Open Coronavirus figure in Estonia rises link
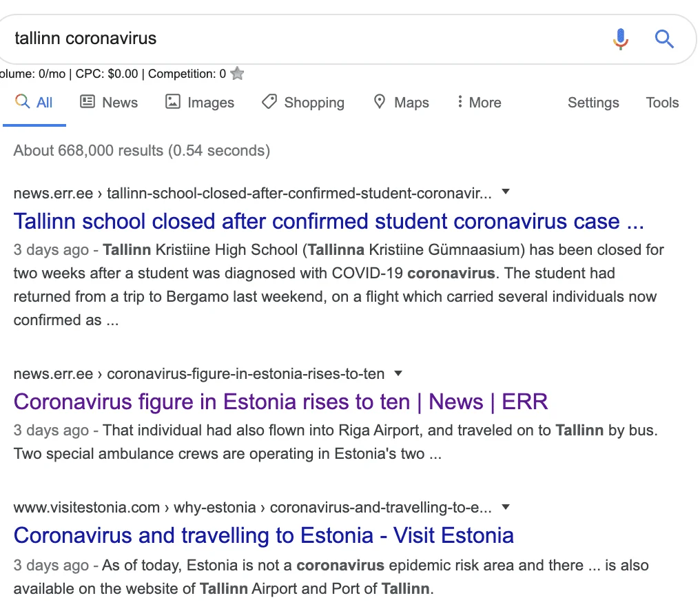 click(280, 402)
